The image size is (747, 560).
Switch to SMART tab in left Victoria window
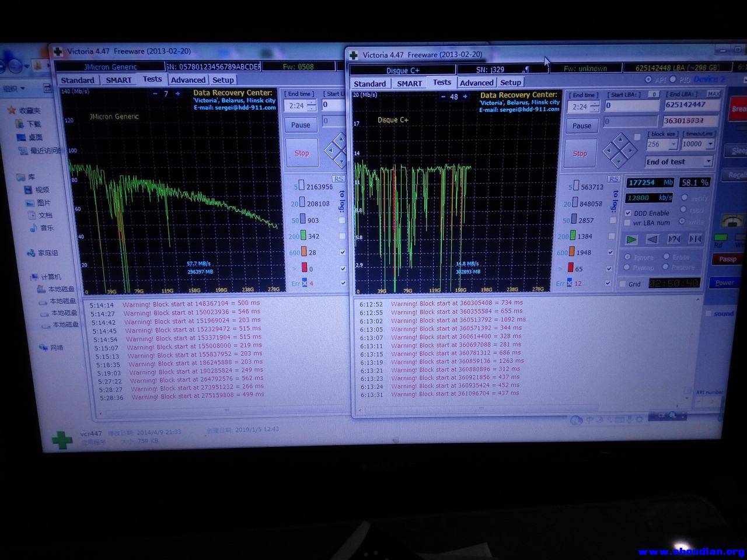[x=118, y=80]
